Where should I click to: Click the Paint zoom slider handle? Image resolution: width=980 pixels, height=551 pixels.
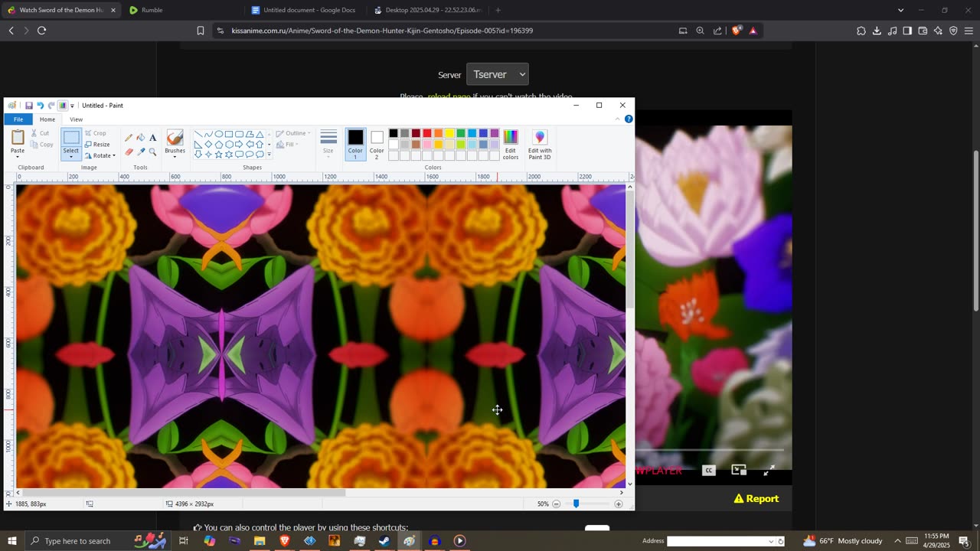point(576,504)
